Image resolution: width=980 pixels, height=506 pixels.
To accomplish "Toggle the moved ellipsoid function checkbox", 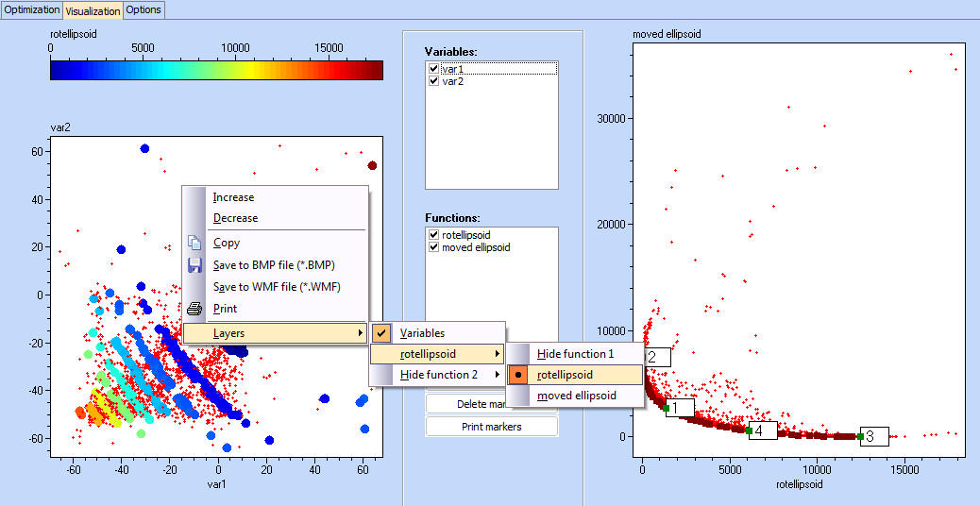I will point(433,247).
